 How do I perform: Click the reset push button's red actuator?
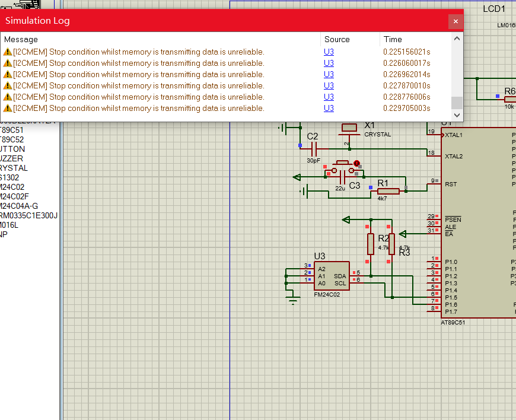coord(356,163)
